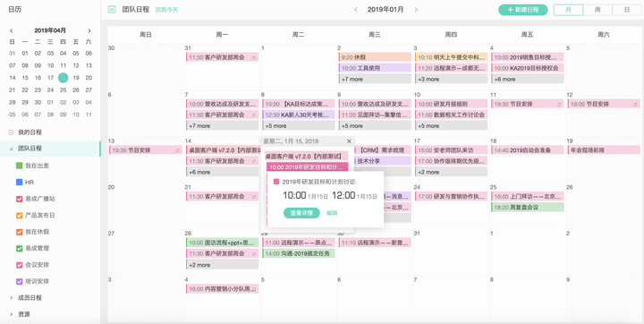Click pink color square in event detail card
The width and height of the screenshot is (644, 324).
276,182
